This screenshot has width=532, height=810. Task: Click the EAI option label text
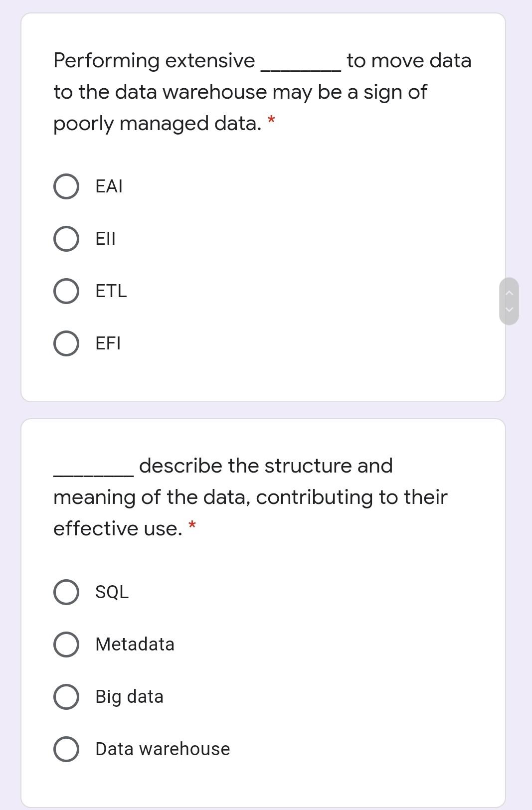point(108,186)
